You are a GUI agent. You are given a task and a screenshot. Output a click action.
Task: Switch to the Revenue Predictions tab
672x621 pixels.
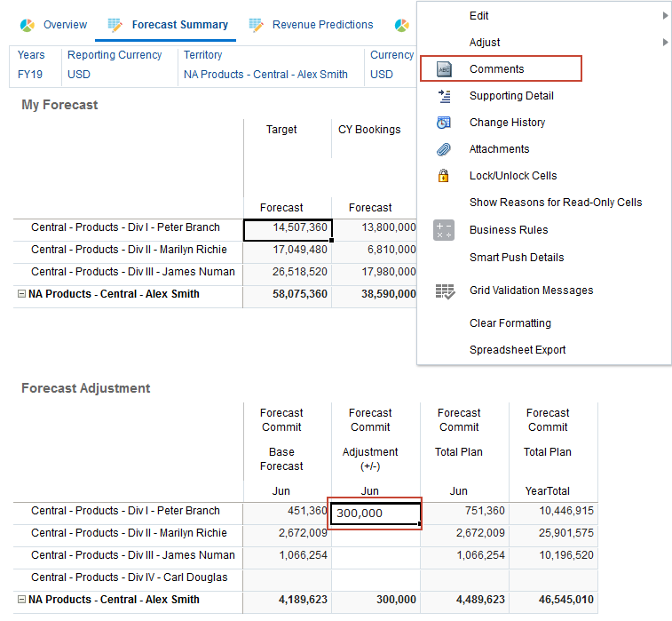pyautogui.click(x=322, y=25)
